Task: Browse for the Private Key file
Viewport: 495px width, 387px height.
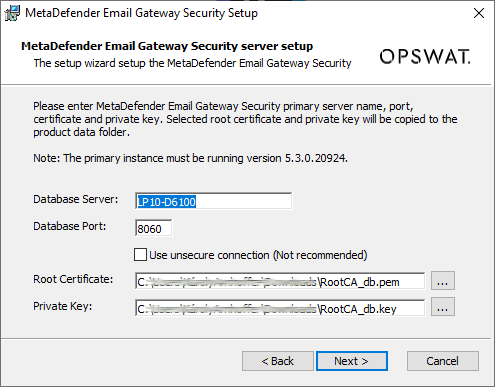Action: [x=443, y=307]
